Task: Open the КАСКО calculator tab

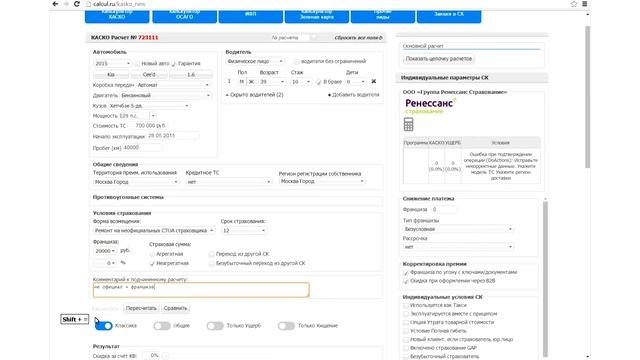Action: (117, 16)
